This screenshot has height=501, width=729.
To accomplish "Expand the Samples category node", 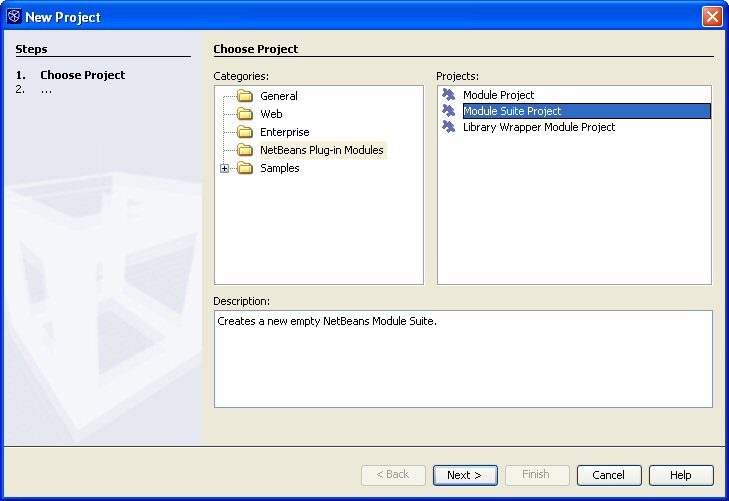I will [225, 168].
